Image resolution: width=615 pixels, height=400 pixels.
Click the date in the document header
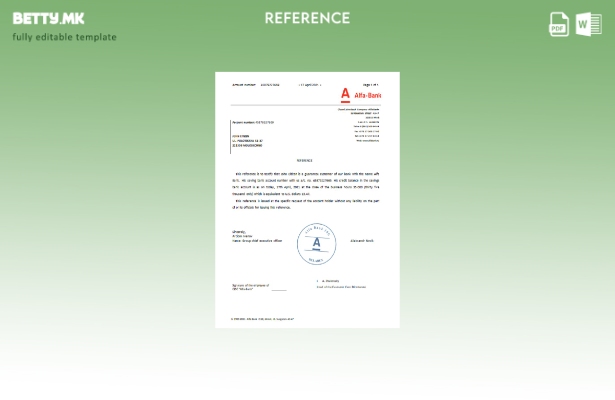click(x=310, y=85)
